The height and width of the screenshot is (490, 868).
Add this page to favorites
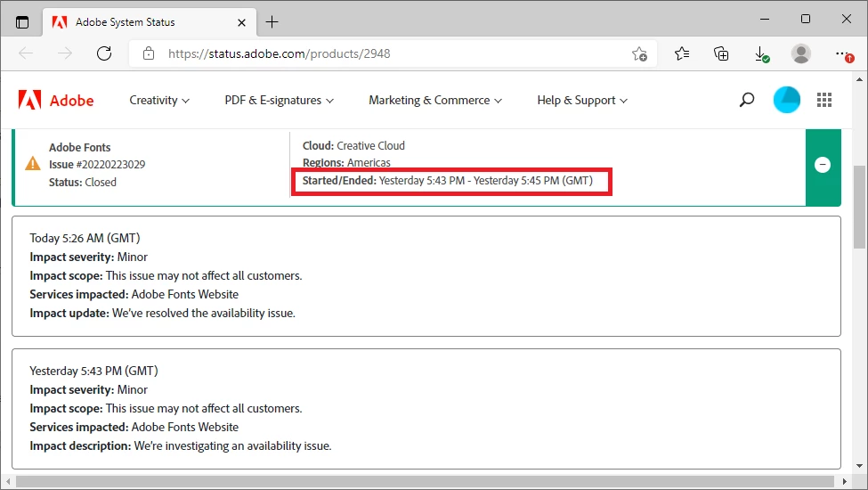pos(639,53)
